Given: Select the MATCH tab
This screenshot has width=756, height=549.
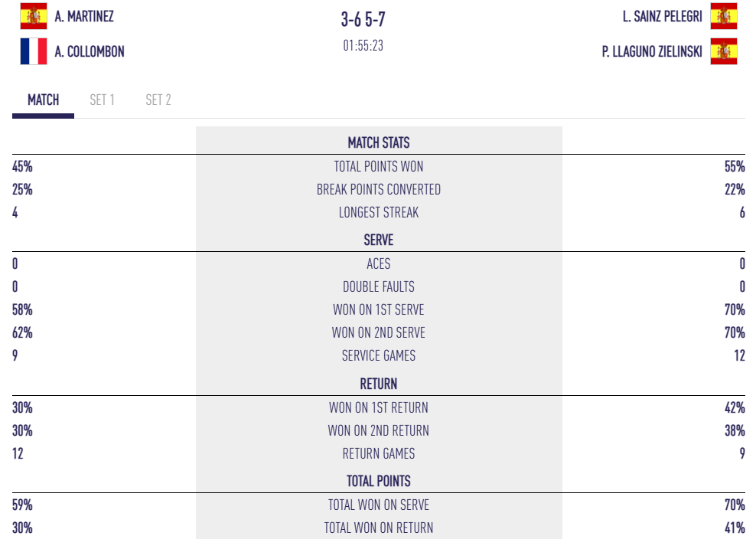Looking at the screenshot, I should 44,100.
